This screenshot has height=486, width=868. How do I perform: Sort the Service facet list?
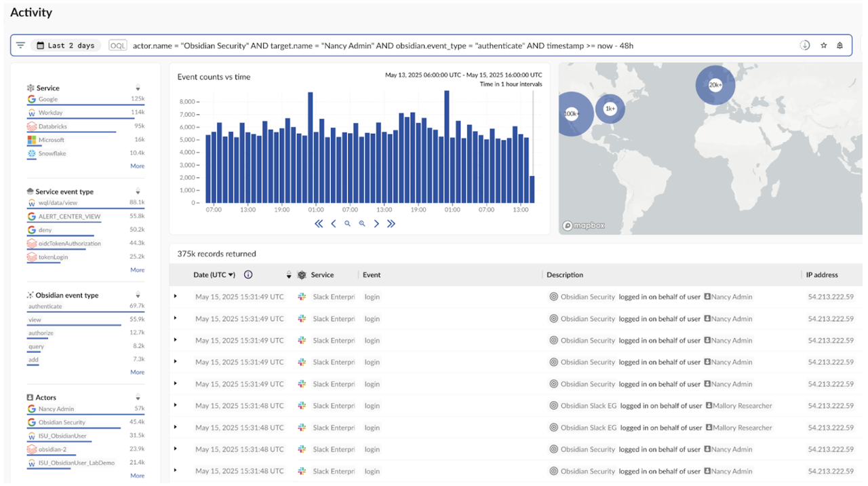138,88
